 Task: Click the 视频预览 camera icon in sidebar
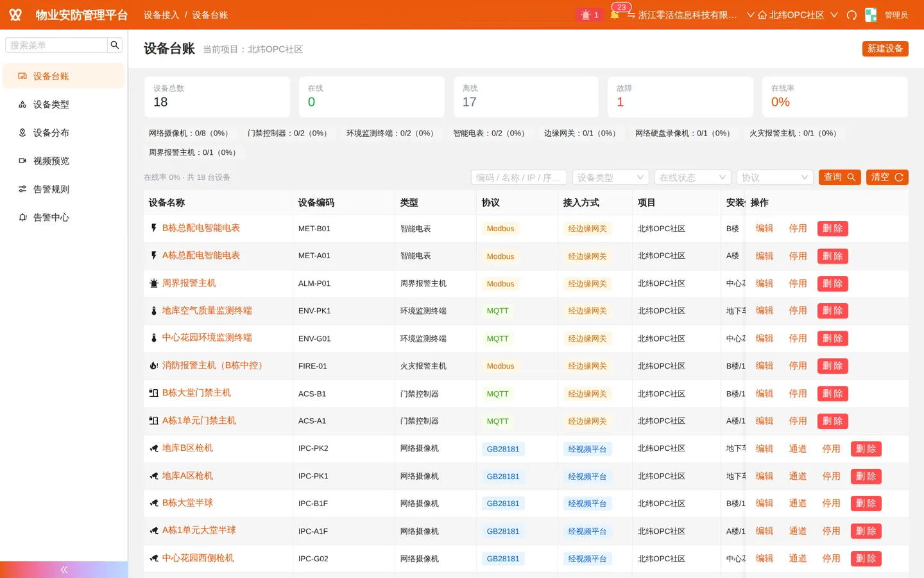(22, 161)
